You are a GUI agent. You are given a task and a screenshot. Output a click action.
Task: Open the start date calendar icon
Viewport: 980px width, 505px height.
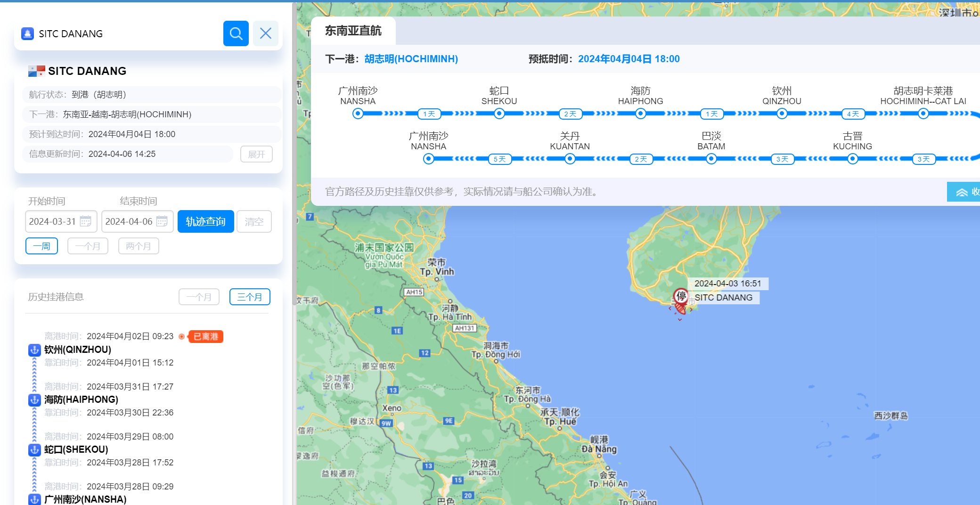(86, 221)
